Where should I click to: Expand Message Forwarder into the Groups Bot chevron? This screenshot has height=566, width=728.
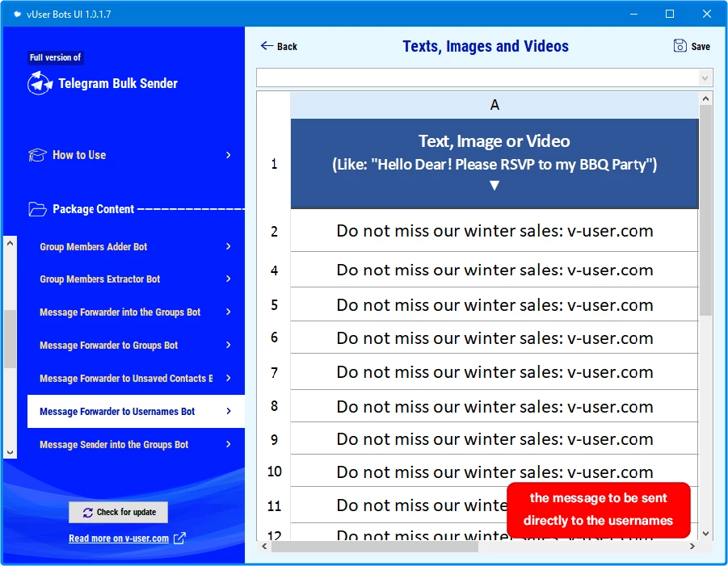point(228,312)
